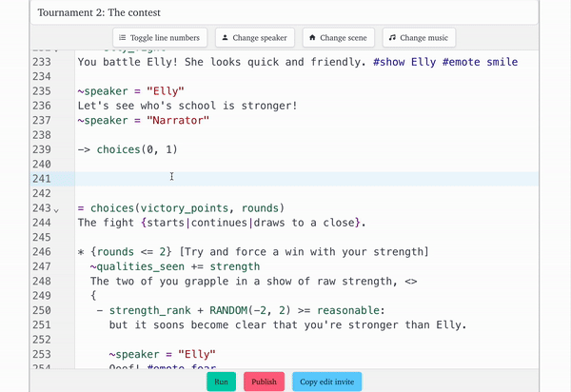Collapse the choices knot at line 243
Screen dimensions: 571x392
pyautogui.click(x=56, y=209)
